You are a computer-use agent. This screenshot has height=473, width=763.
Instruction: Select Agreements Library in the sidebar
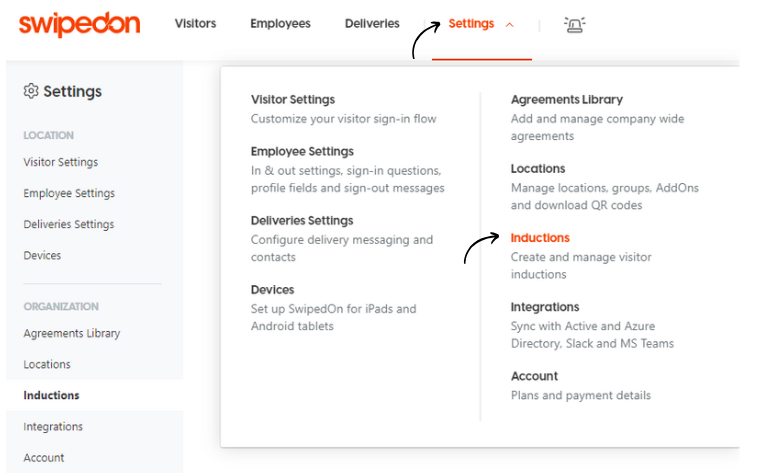tap(71, 333)
